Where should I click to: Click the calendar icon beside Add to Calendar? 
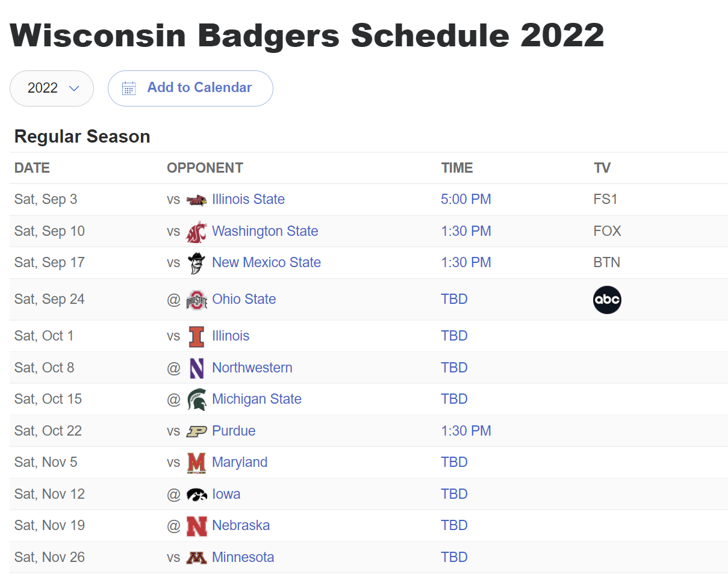pyautogui.click(x=129, y=88)
